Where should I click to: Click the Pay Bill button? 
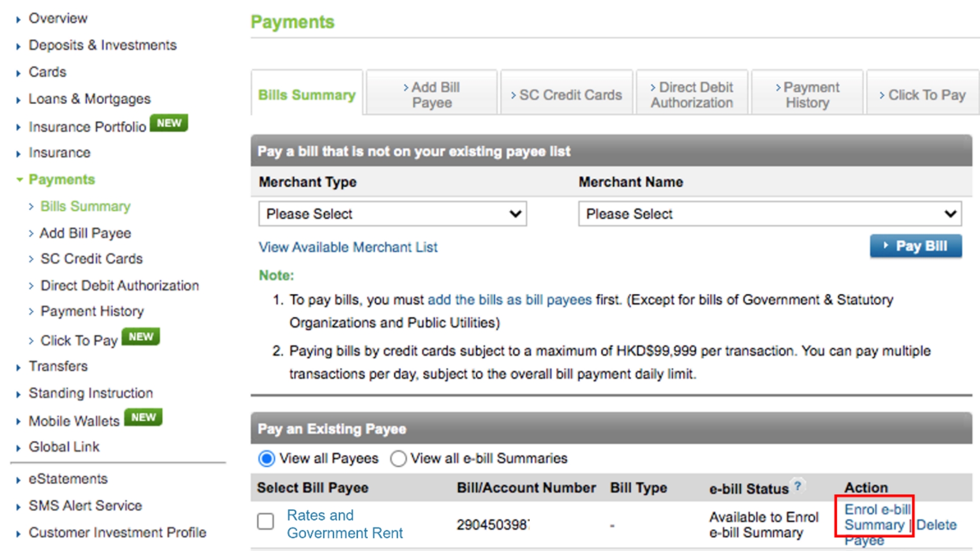click(x=916, y=245)
